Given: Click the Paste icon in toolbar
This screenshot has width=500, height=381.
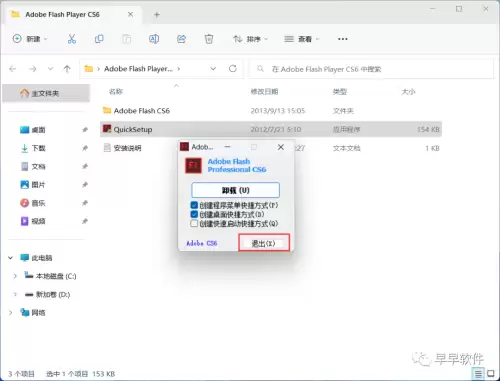Looking at the screenshot, I should [126, 39].
